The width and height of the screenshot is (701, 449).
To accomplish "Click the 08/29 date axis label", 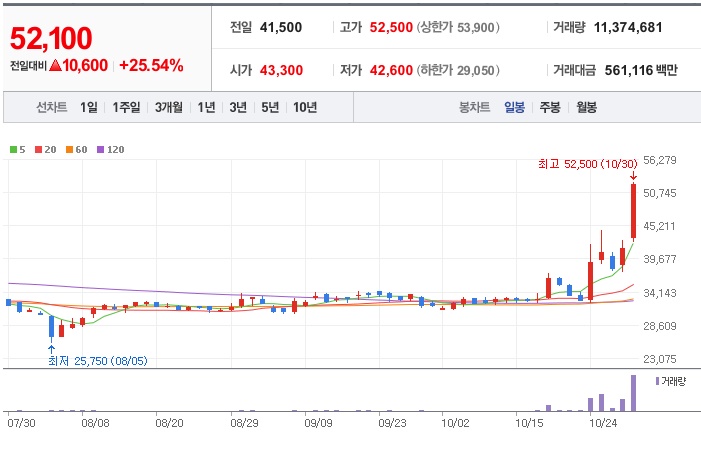I will (x=244, y=423).
